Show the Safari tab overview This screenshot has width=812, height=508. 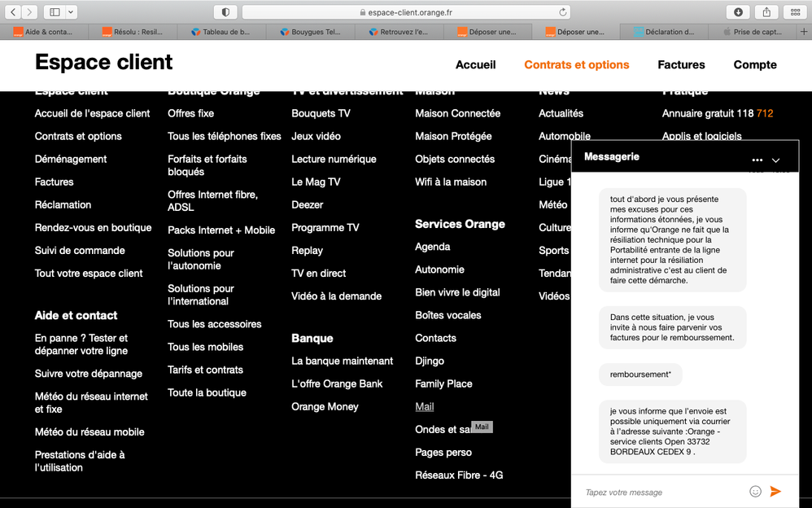[795, 12]
